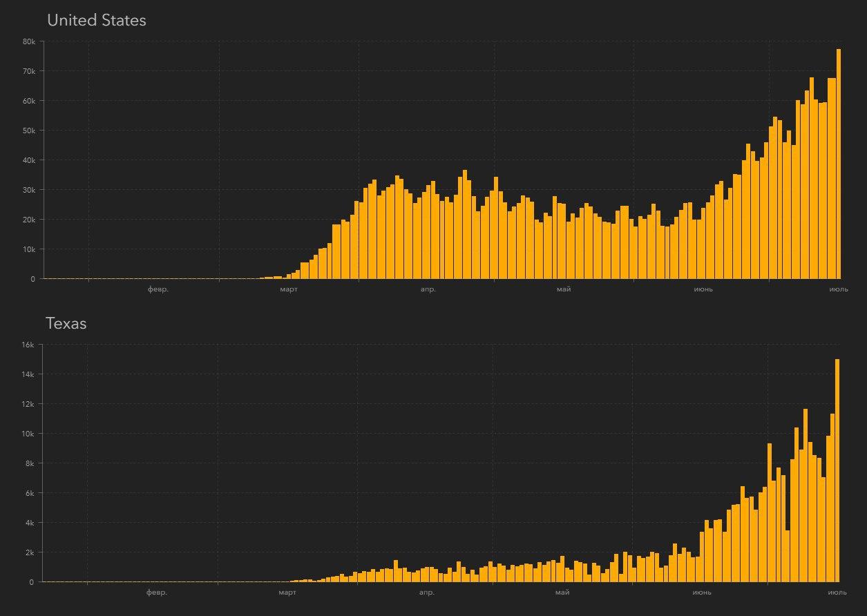Click 'июль' label under Texas chart
Screen dimensions: 867x616
click(837, 593)
